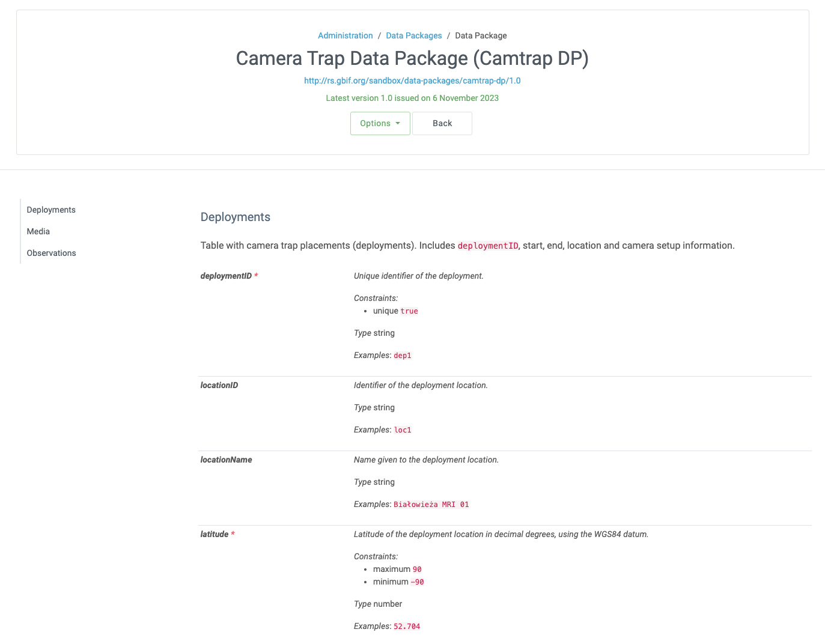The height and width of the screenshot is (644, 825).
Task: Click the Data Package breadcrumb entry
Action: (x=481, y=35)
